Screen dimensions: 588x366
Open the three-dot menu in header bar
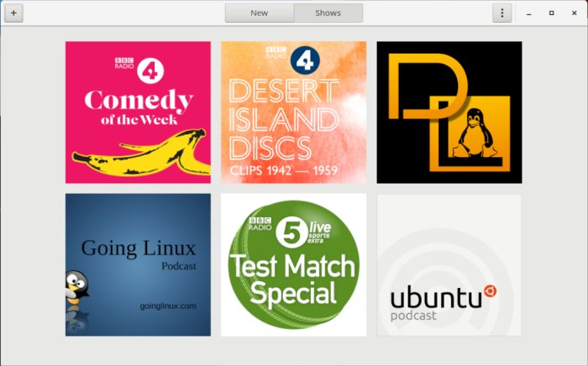501,13
